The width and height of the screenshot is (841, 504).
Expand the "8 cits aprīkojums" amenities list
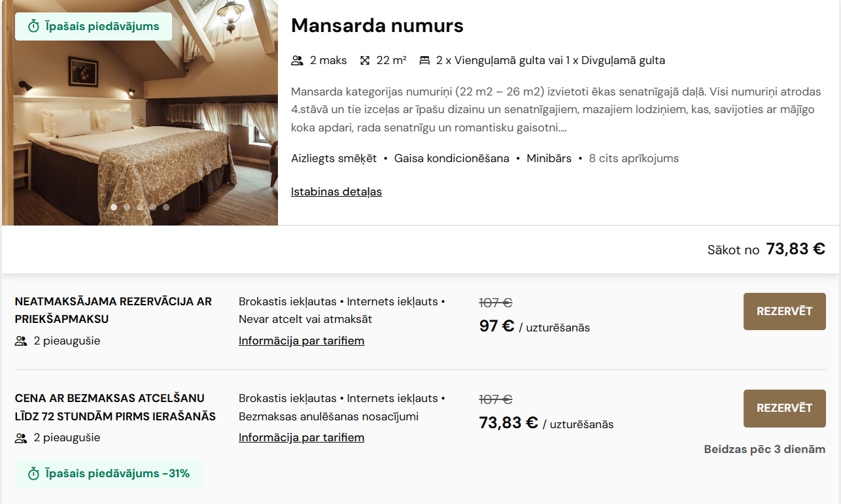click(x=634, y=158)
